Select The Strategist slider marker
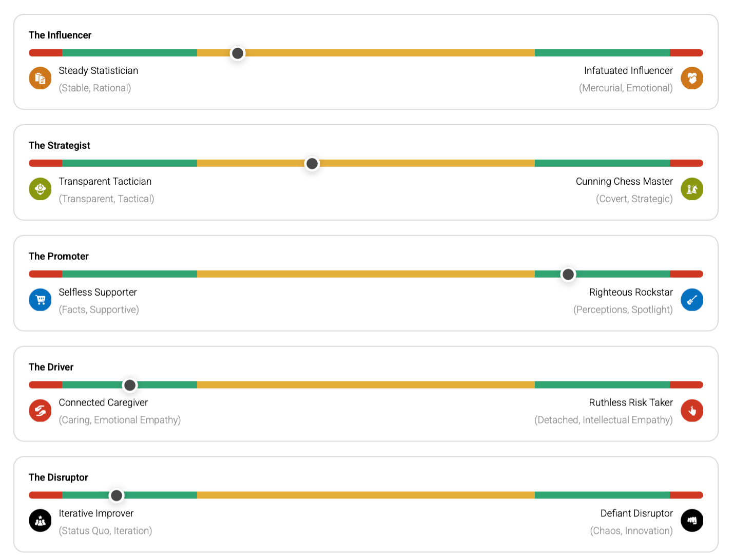Viewport: 734px width, 560px height. pos(312,163)
